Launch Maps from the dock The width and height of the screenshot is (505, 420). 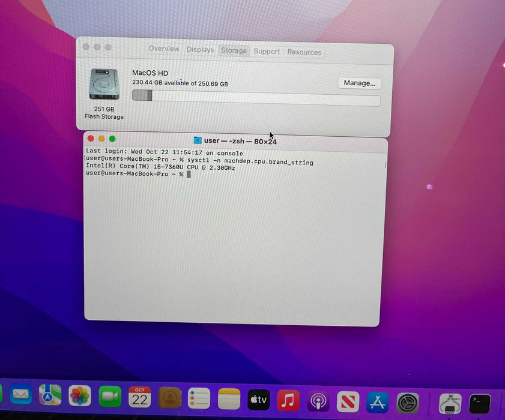pos(50,395)
